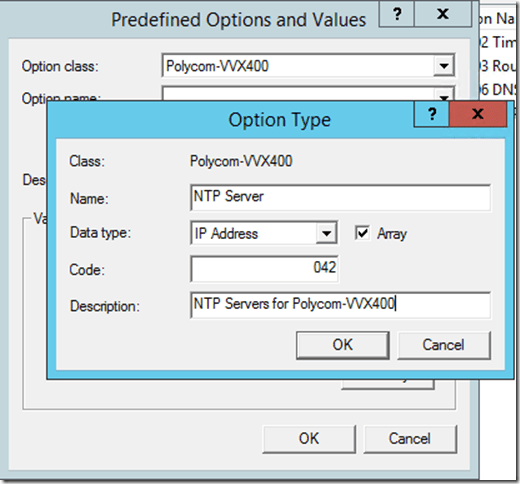This screenshot has height=484, width=520.
Task: Open help in Predefined Options and Values window
Action: coord(397,14)
